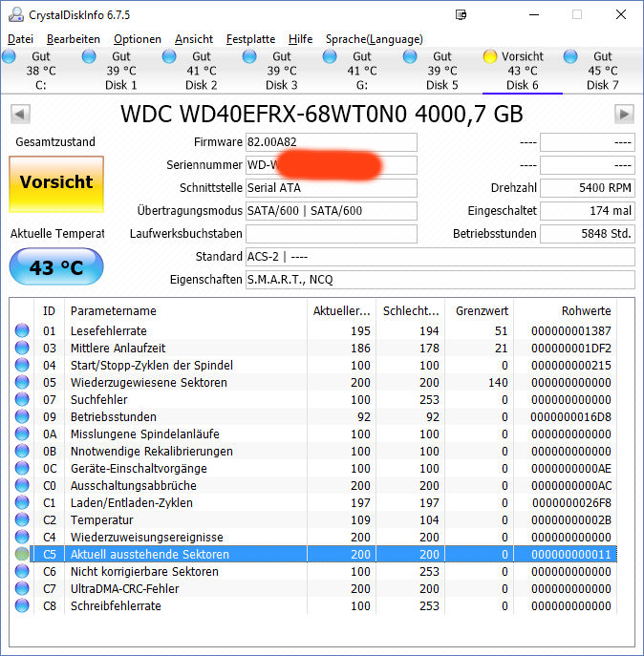Viewport: 644px width, 656px height.
Task: Switch to Disk 2 tab
Action: pos(201,71)
